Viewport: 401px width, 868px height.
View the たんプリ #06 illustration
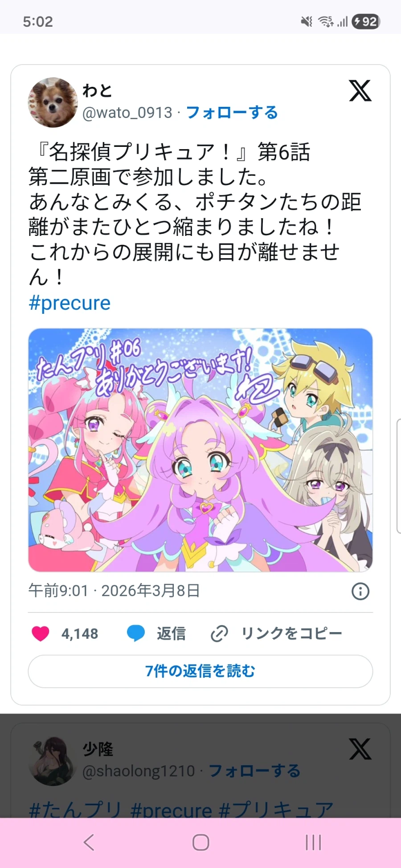pyautogui.click(x=200, y=450)
